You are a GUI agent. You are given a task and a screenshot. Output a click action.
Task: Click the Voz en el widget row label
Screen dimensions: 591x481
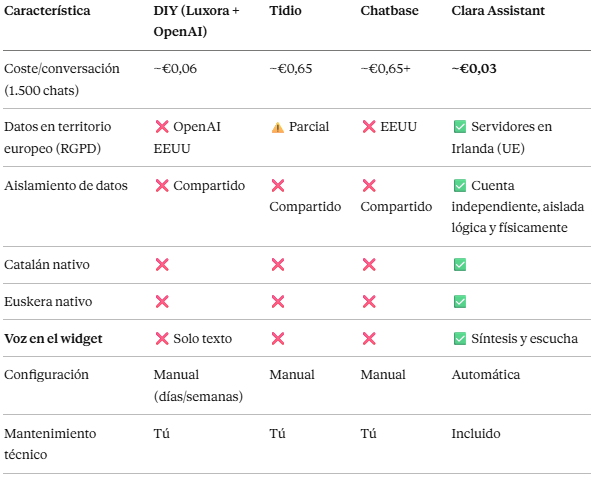53,339
